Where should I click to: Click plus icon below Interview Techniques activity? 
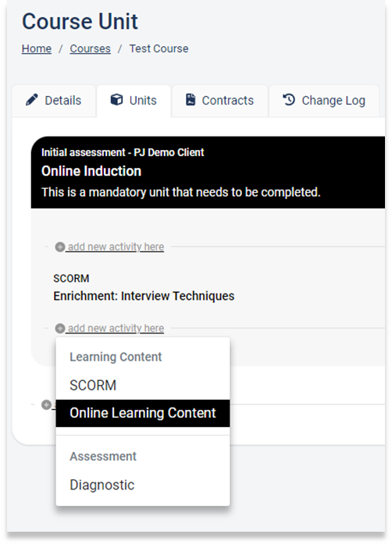tap(60, 328)
